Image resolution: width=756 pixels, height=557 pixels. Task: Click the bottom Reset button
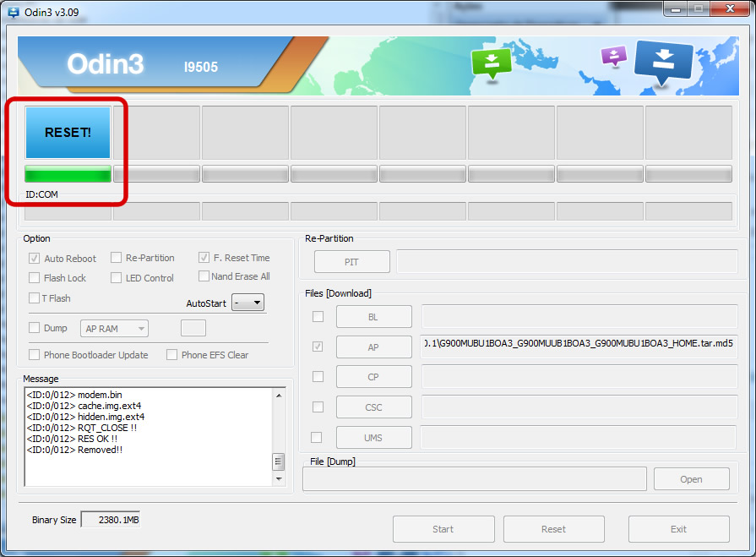click(554, 529)
